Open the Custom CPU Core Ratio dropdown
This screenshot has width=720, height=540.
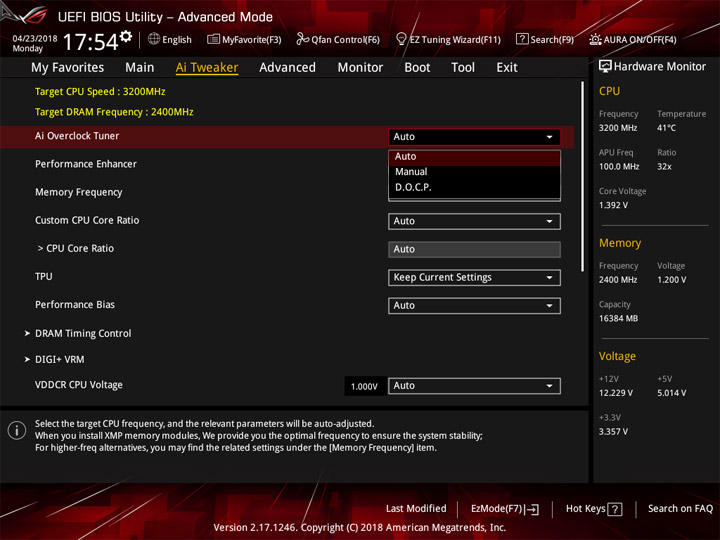pos(474,221)
